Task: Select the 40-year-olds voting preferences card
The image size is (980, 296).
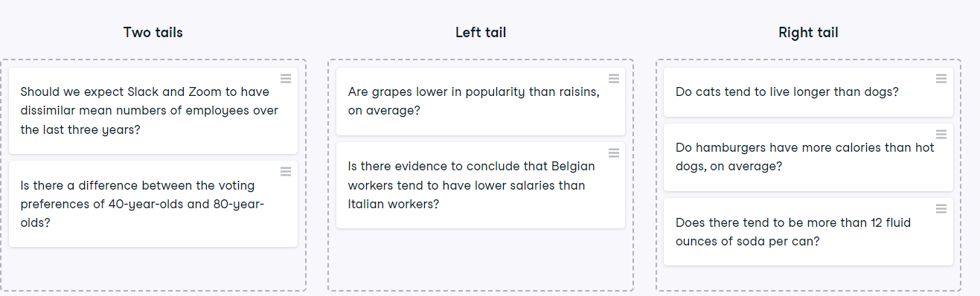Action: click(153, 204)
